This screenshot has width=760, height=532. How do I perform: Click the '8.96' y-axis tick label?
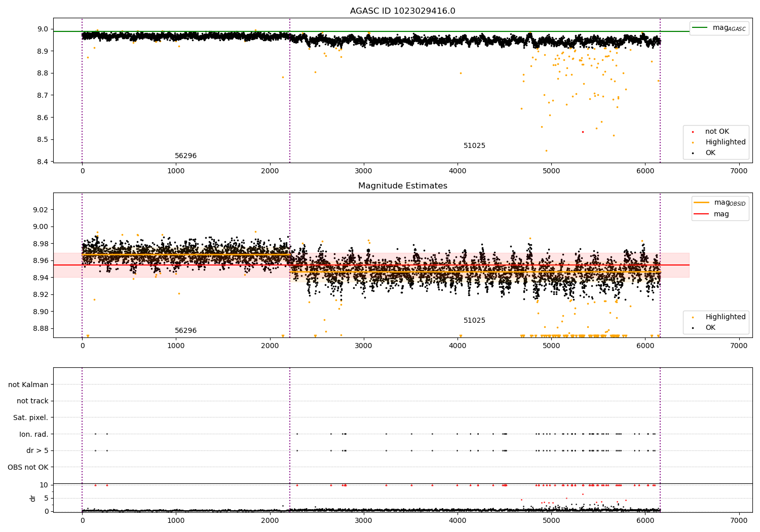click(41, 261)
